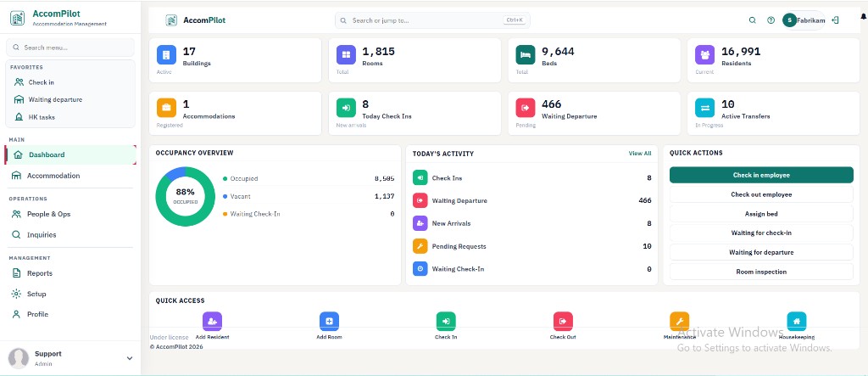Click the 88% occupancy donut chart

pos(185,196)
